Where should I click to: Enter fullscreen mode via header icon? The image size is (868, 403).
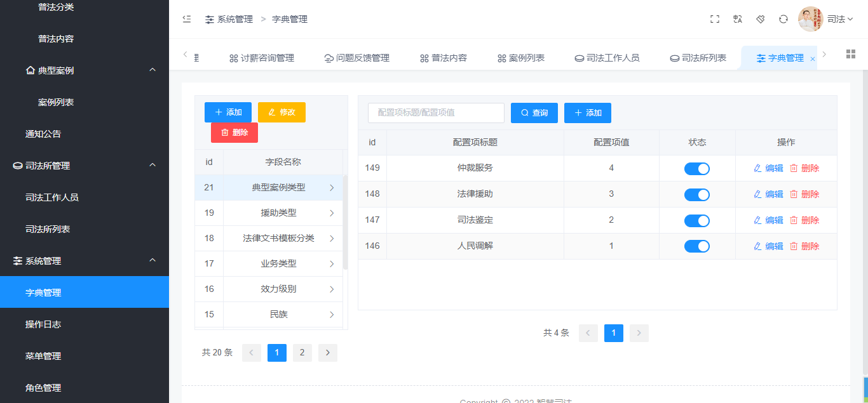point(715,19)
